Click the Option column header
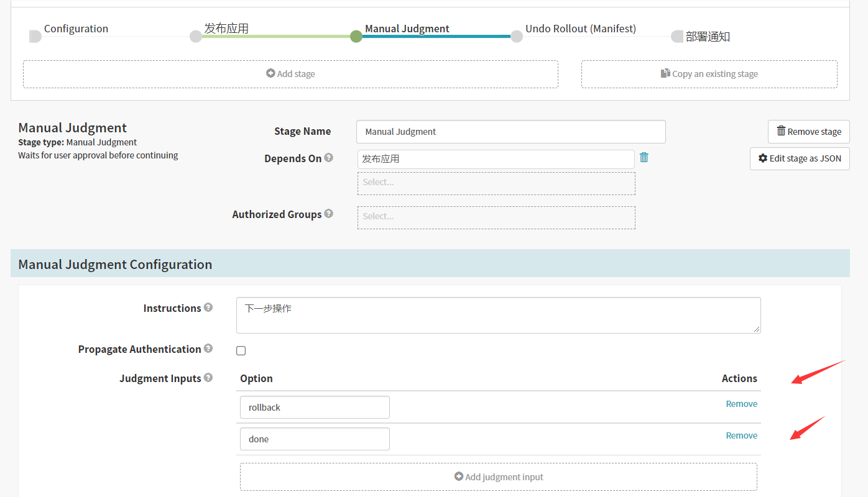The image size is (868, 497). 256,378
